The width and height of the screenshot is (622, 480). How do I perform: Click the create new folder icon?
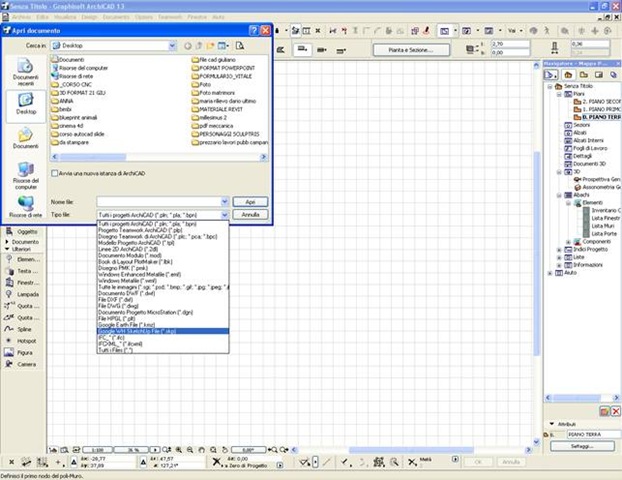(x=210, y=46)
